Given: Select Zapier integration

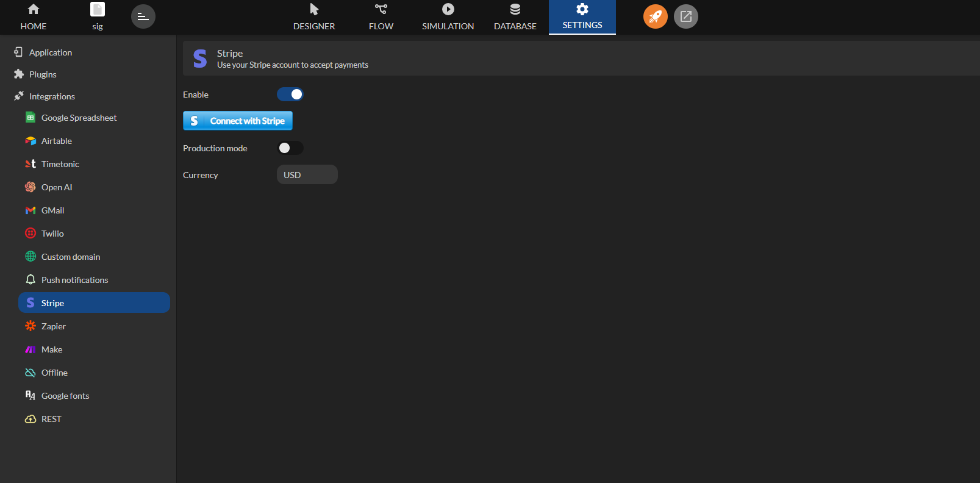Looking at the screenshot, I should click(x=95, y=326).
